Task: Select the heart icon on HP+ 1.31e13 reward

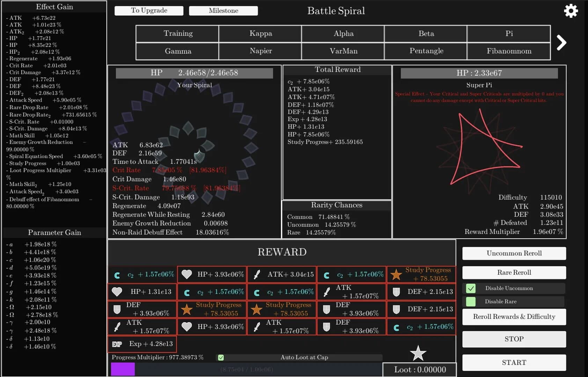Action: tap(117, 292)
